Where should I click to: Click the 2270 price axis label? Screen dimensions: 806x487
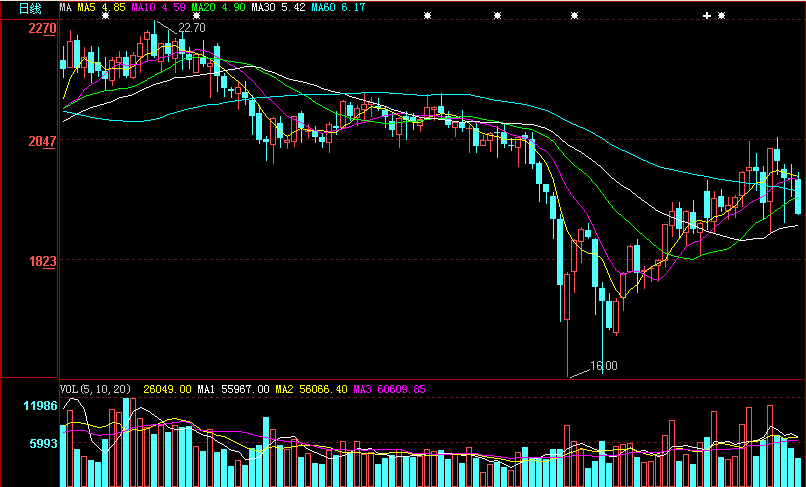pyautogui.click(x=42, y=29)
